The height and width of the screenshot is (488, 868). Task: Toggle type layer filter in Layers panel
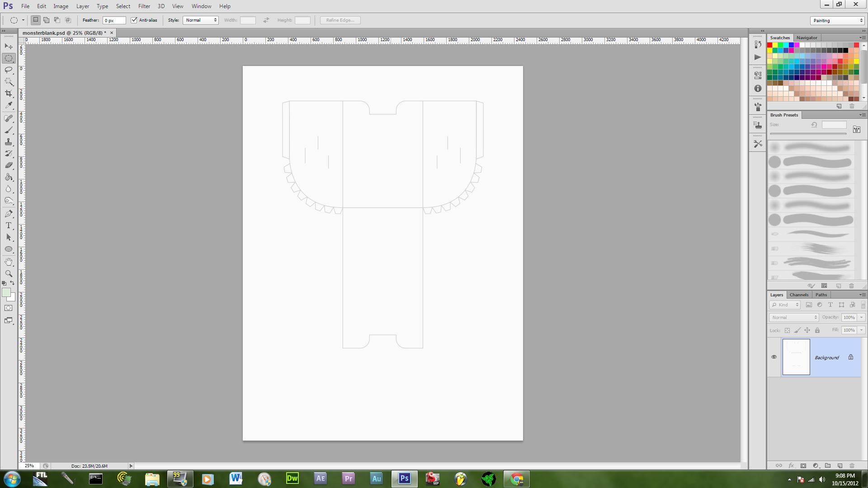tap(830, 305)
